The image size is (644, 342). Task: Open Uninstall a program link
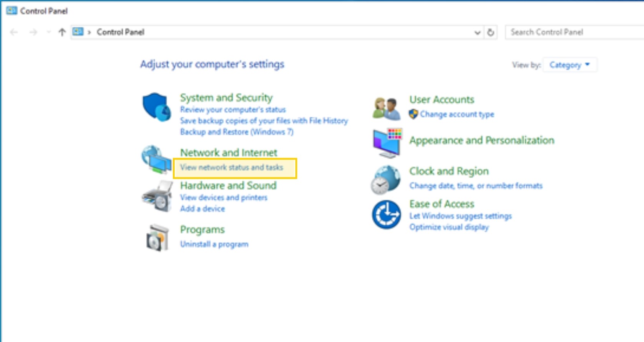point(214,244)
